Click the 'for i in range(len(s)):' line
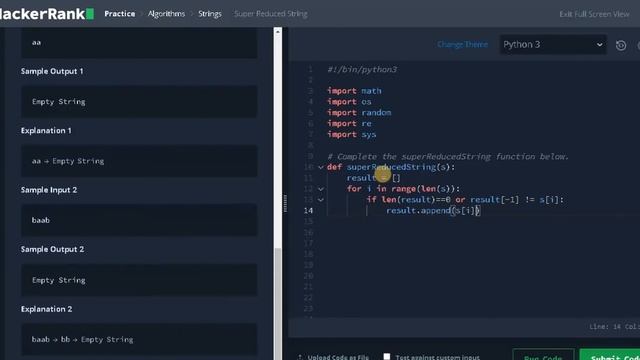640x360 pixels. [403, 189]
